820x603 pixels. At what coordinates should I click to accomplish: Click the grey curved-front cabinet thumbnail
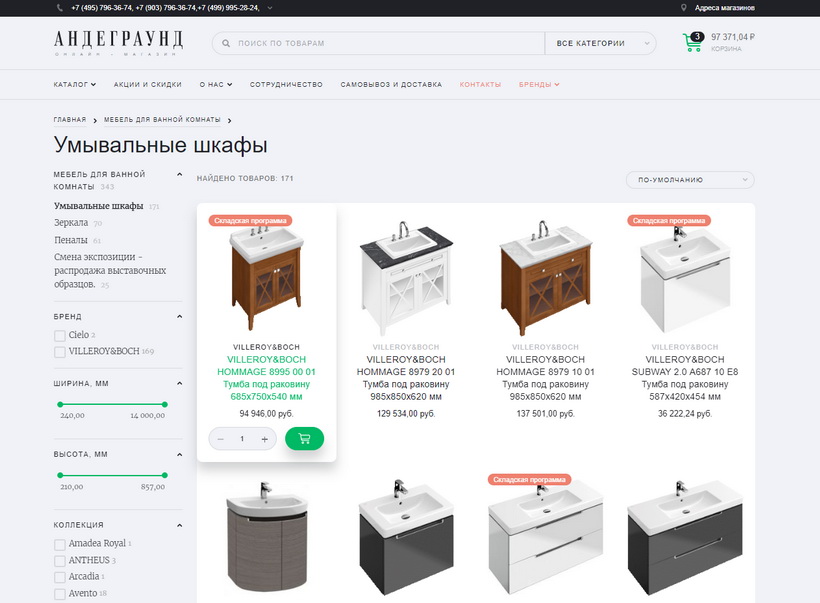click(267, 538)
